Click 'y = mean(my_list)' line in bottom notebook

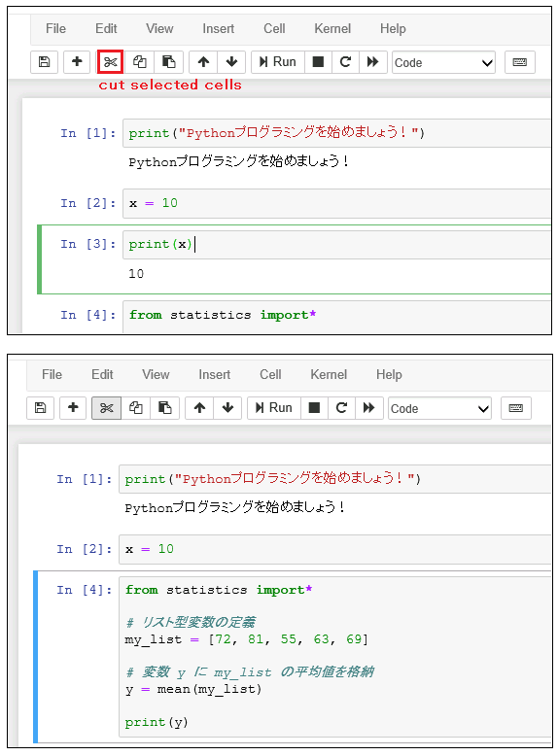[x=192, y=690]
